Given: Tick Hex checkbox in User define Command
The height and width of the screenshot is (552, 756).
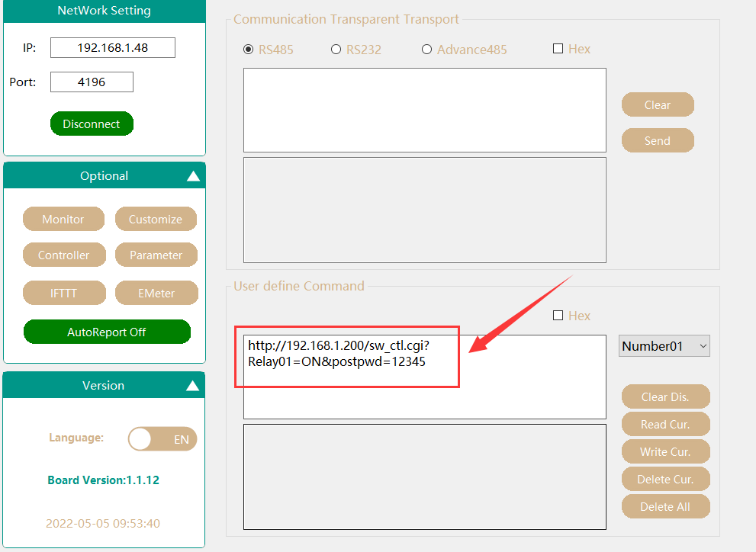Looking at the screenshot, I should click(x=558, y=316).
